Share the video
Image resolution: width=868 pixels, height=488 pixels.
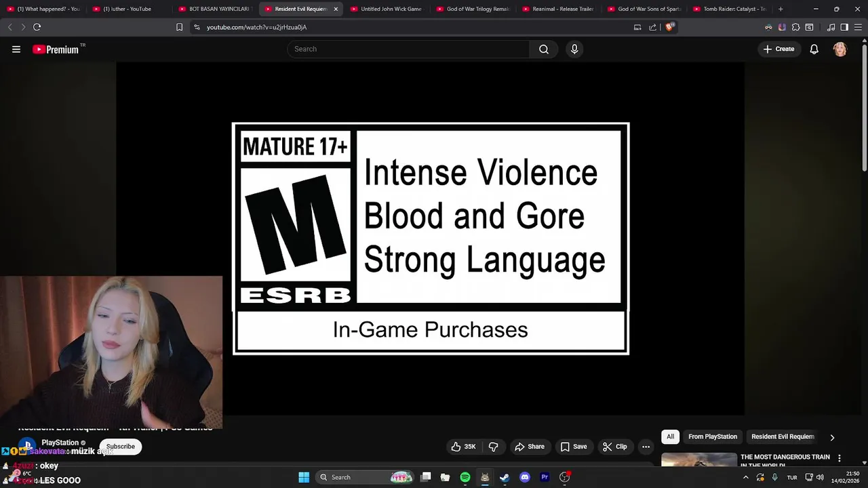(x=529, y=447)
